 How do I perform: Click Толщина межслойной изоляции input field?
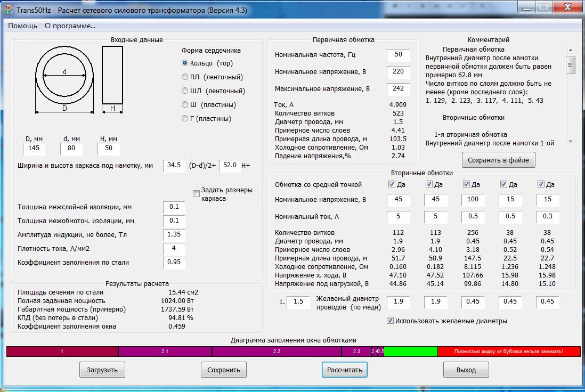pyautogui.click(x=174, y=207)
